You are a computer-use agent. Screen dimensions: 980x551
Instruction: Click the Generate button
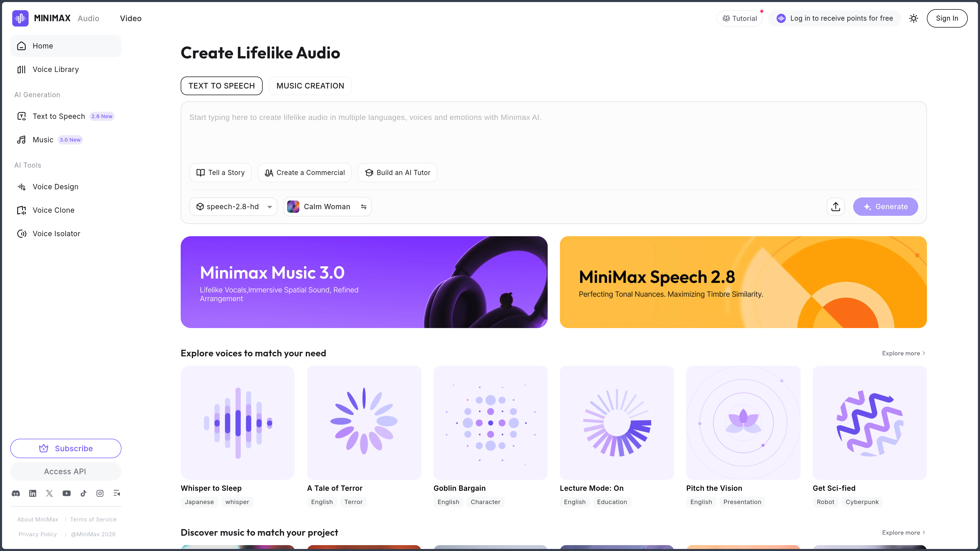click(x=885, y=206)
